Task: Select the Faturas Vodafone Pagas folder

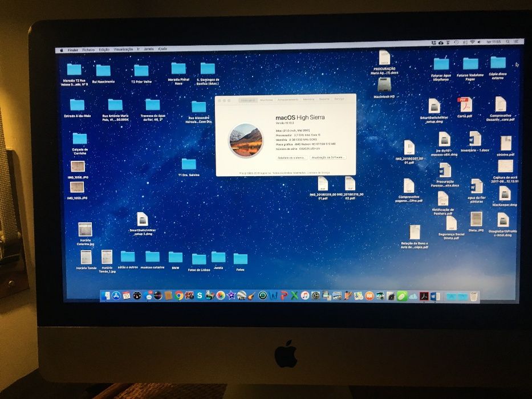Action: point(470,69)
